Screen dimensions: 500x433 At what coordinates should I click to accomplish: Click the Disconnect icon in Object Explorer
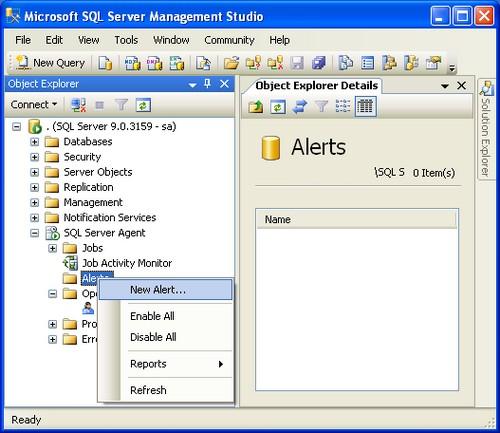tap(79, 105)
